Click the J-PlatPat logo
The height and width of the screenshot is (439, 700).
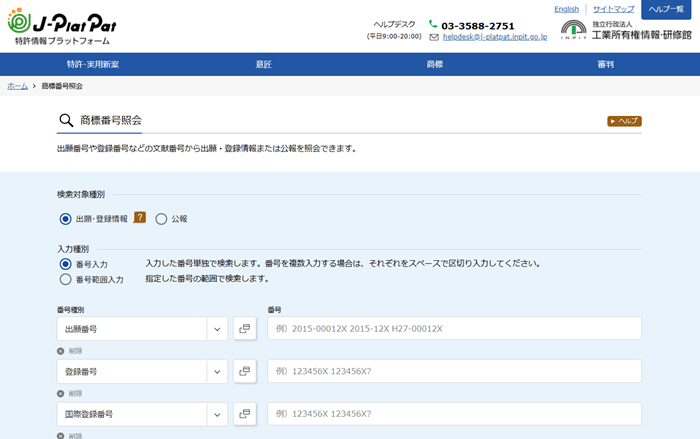click(x=62, y=26)
